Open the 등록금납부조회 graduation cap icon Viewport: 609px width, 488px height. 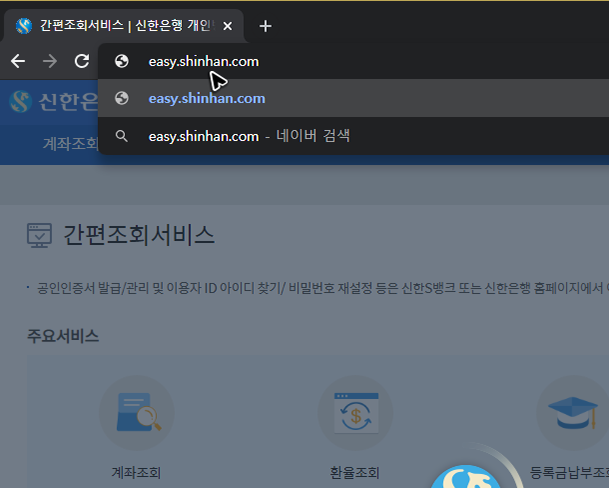coord(572,413)
